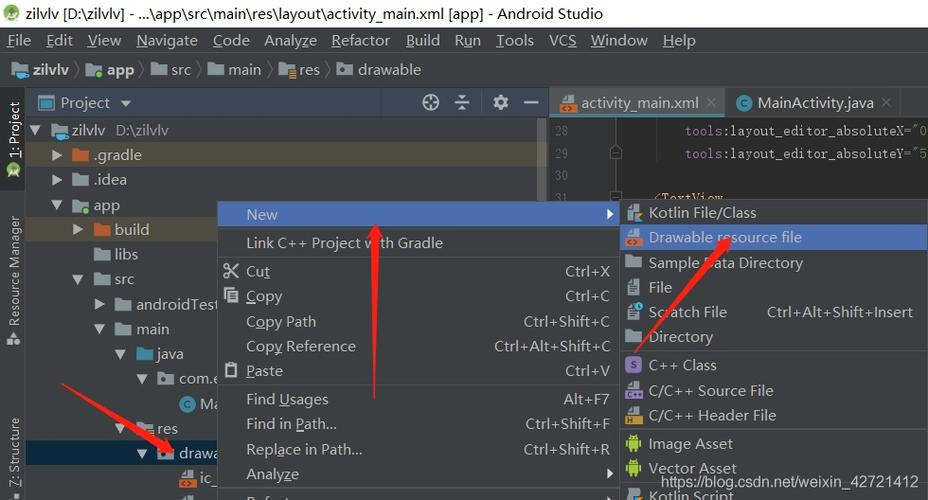Open the Project view dropdown arrow

point(125,104)
